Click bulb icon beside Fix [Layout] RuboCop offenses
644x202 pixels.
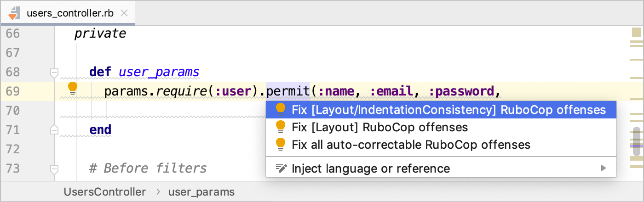280,127
